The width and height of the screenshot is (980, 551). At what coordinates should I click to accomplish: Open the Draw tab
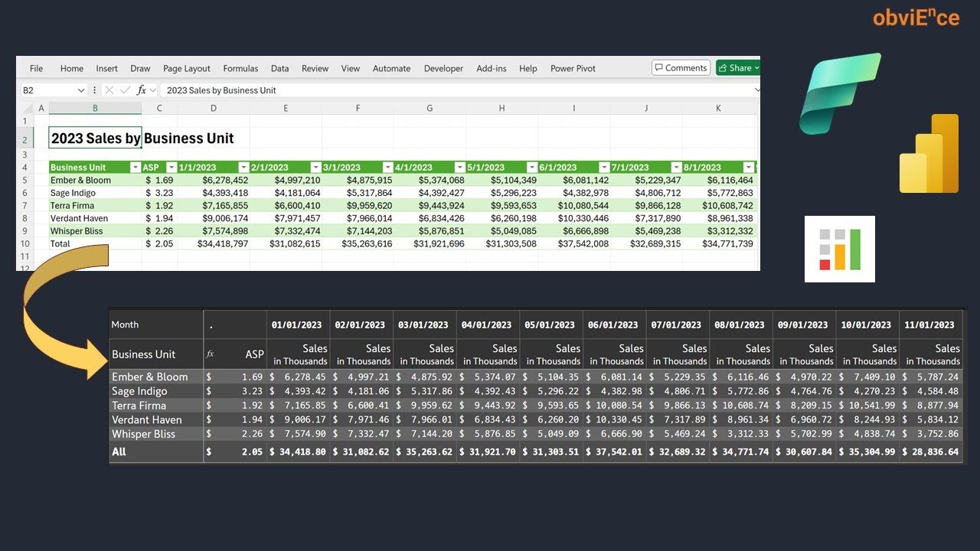[x=140, y=68]
